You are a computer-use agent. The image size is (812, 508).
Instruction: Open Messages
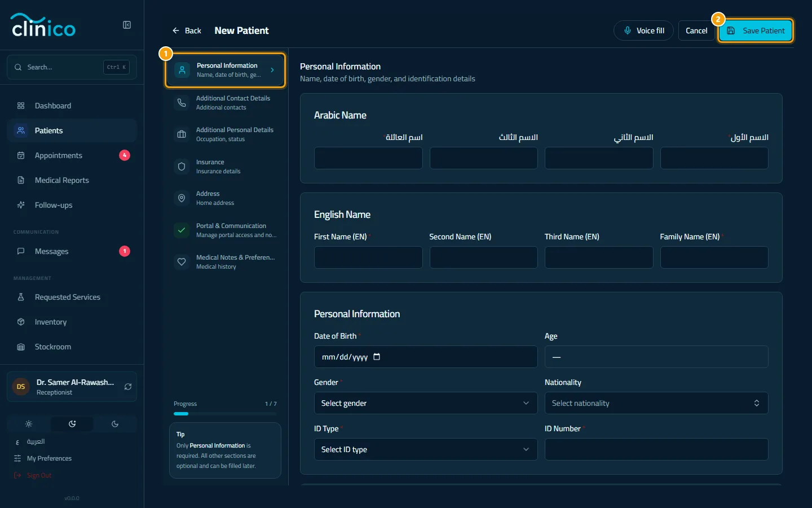click(72, 251)
